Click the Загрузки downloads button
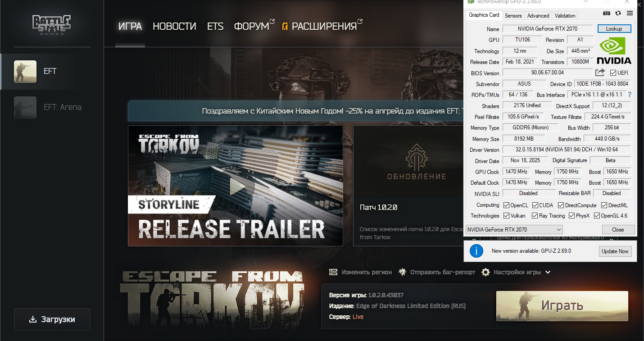Screen dimensions: 644x341 click(x=52, y=319)
